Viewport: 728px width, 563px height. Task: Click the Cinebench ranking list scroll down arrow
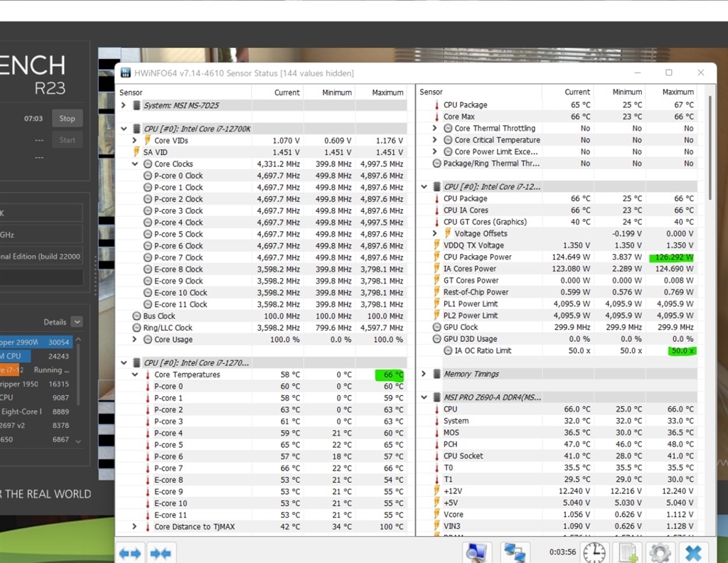pyautogui.click(x=78, y=441)
